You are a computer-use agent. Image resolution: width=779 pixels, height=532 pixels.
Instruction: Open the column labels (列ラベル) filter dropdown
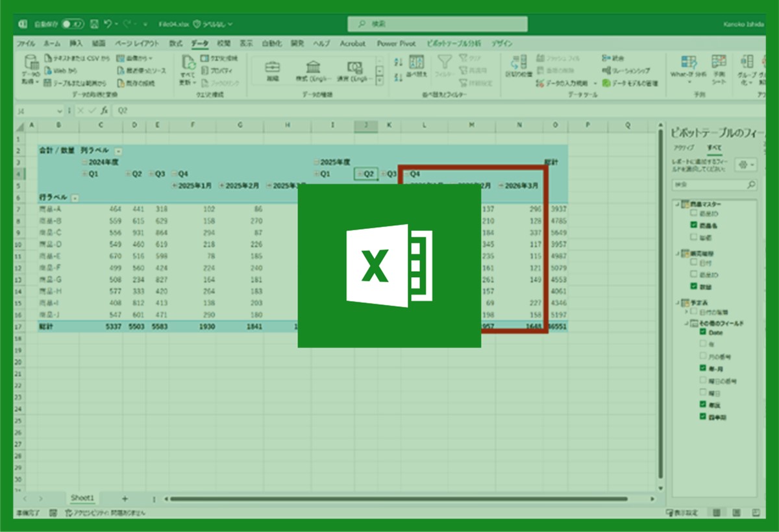[117, 151]
